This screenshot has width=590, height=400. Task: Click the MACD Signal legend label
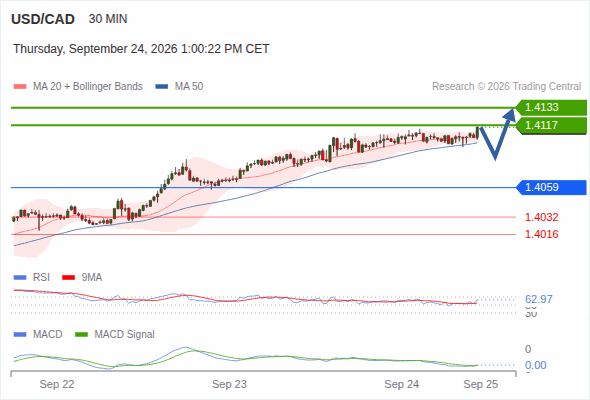(x=125, y=335)
